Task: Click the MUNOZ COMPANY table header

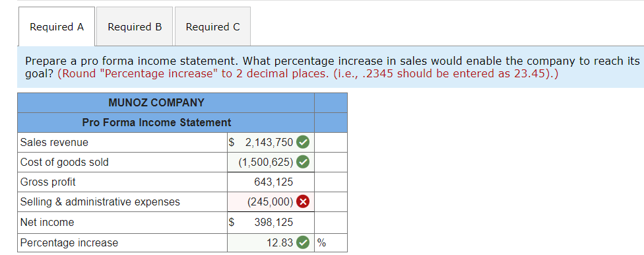Action: pos(156,102)
